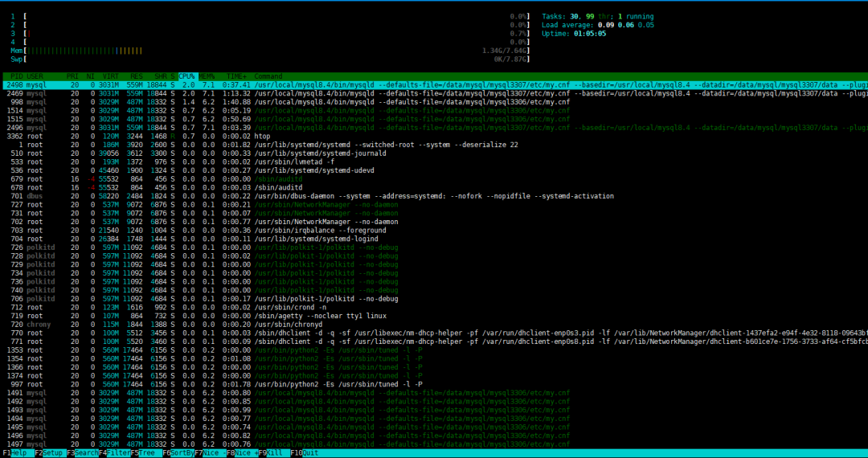Select mysqld thread row PID 1497

tap(434, 444)
